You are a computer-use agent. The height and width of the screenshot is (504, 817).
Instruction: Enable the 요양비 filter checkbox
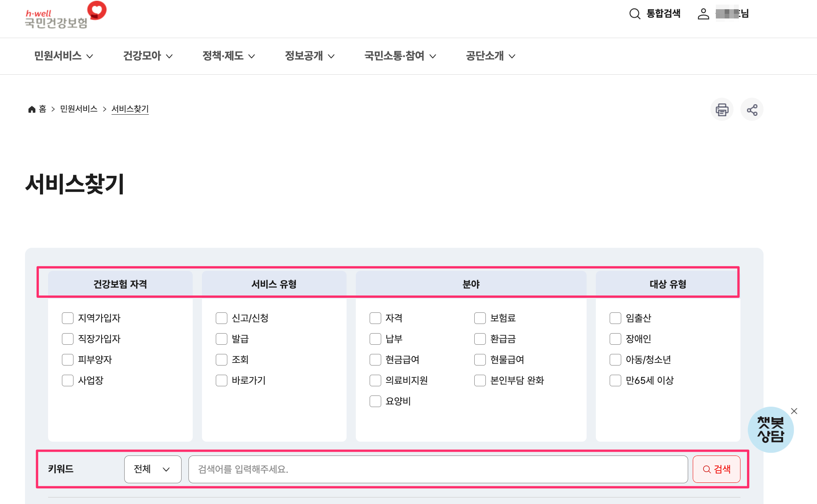click(x=375, y=401)
